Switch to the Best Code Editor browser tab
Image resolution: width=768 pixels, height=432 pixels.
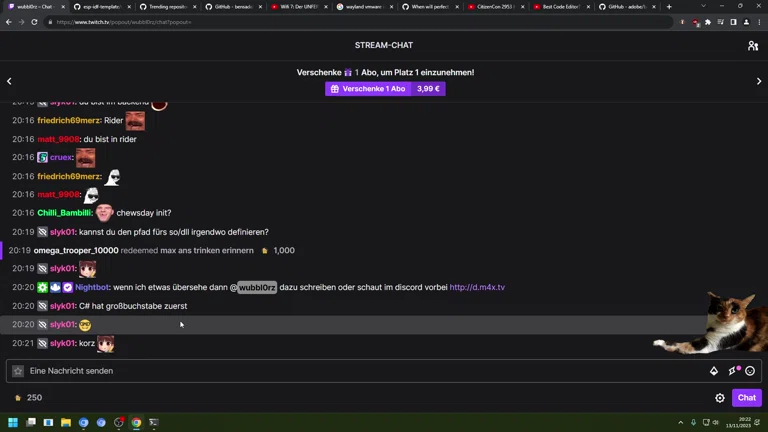pyautogui.click(x=561, y=7)
